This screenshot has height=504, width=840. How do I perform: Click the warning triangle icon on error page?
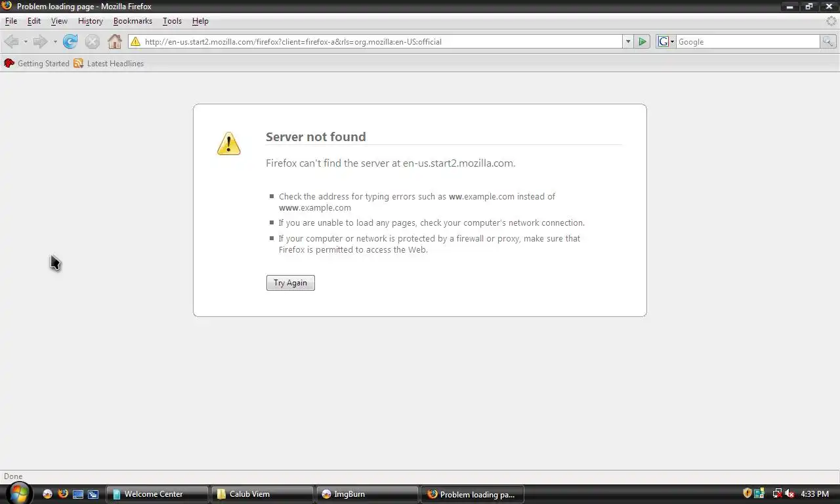click(229, 144)
